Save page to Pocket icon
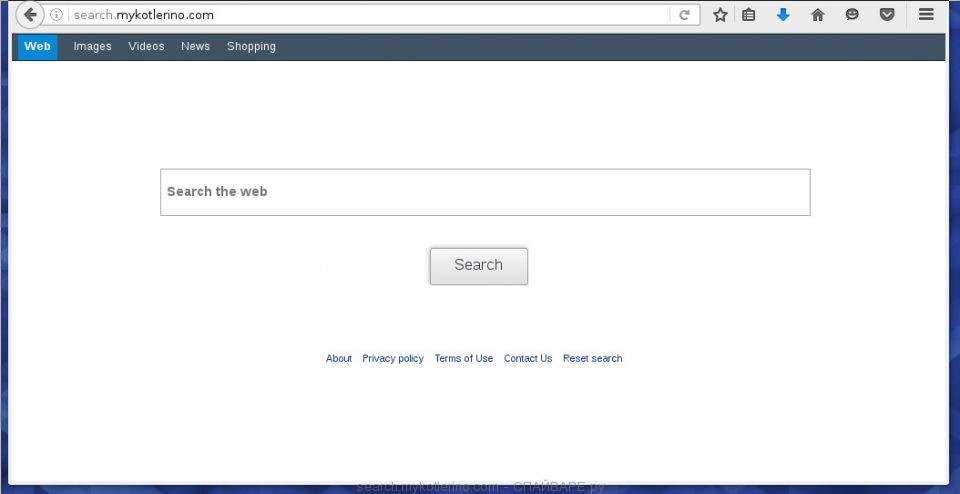Image resolution: width=960 pixels, height=494 pixels. click(887, 15)
